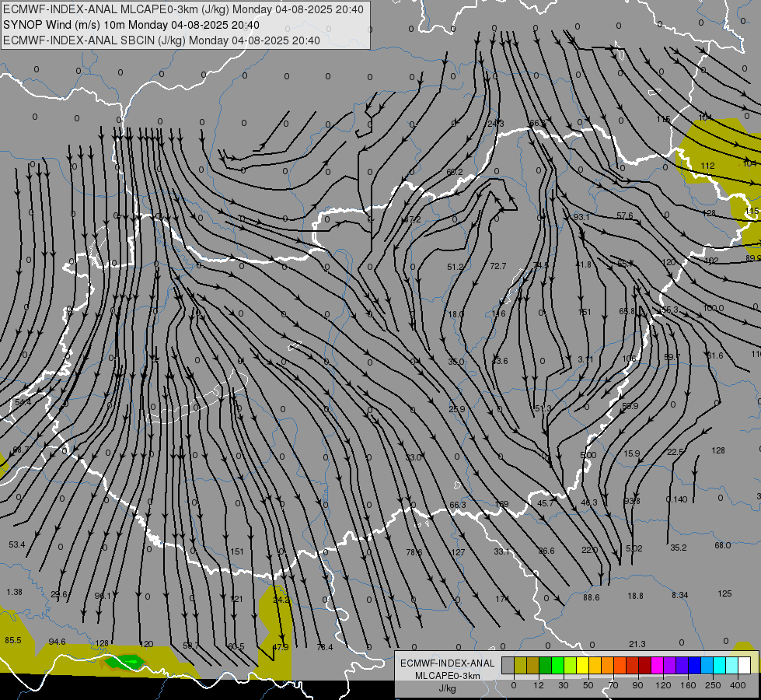Viewport: 761px width, 700px height.
Task: Click legend tick label 90
Action: [637, 685]
